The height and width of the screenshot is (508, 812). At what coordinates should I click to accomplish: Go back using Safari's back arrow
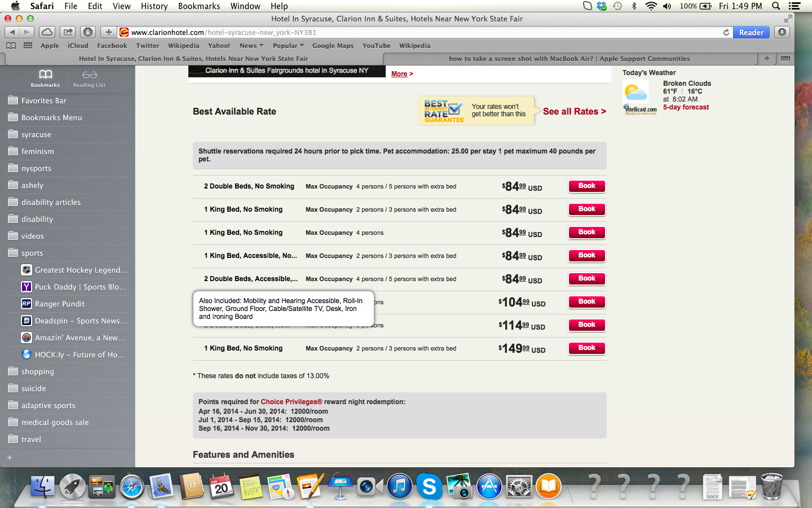[12, 32]
